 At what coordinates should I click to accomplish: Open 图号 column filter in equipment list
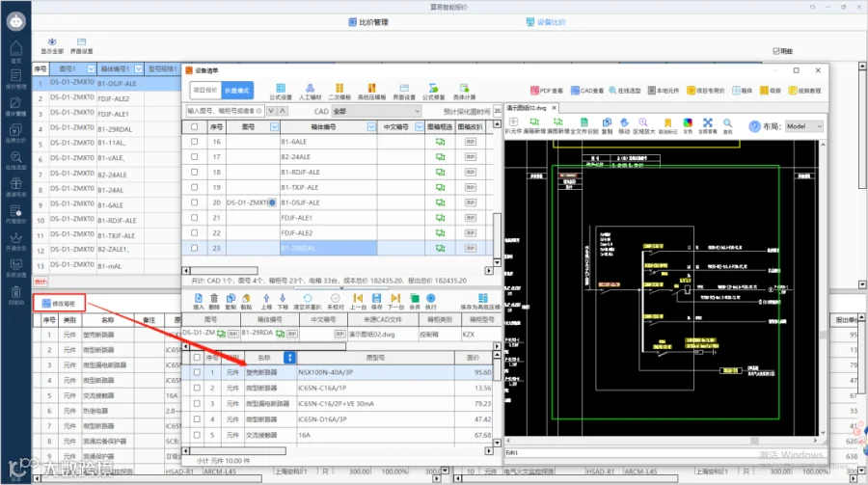click(x=274, y=126)
